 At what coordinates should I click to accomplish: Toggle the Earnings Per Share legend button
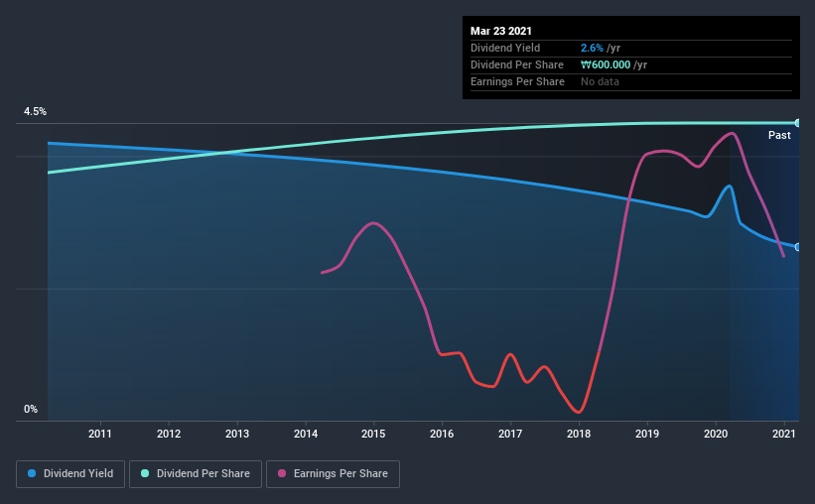[334, 474]
